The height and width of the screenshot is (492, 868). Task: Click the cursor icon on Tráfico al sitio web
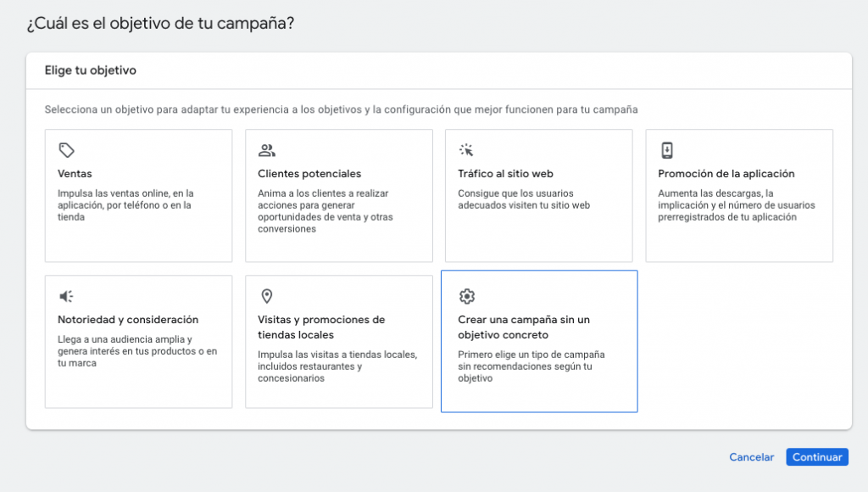[x=466, y=149]
